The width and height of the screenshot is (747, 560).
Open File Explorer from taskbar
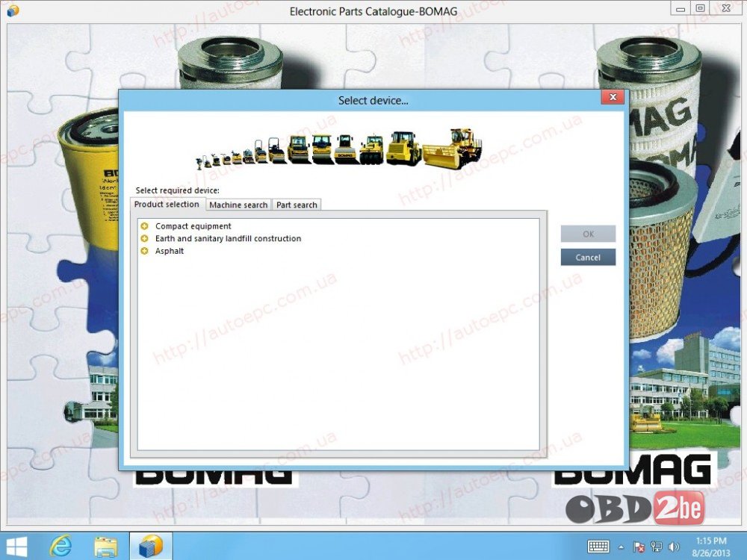pyautogui.click(x=106, y=547)
